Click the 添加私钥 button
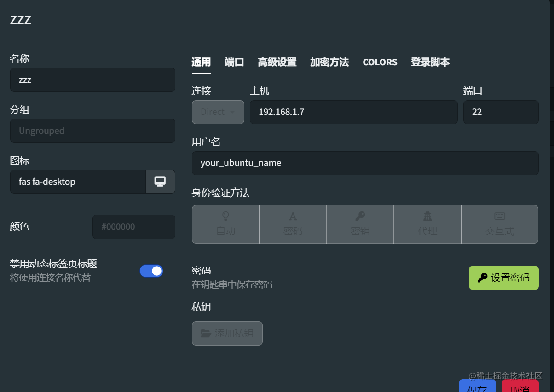 (227, 333)
